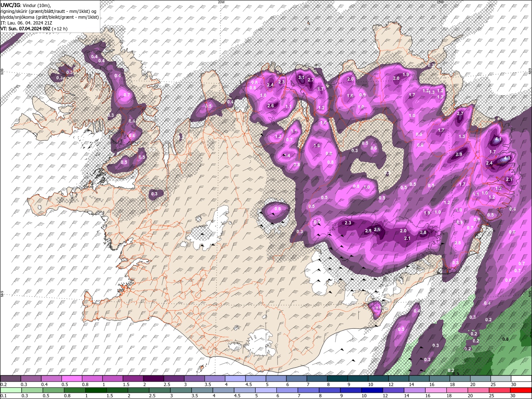Screen dimensions: 532x399
Task: Click the '(+12 h)' forecast offset text
Action: [59, 29]
